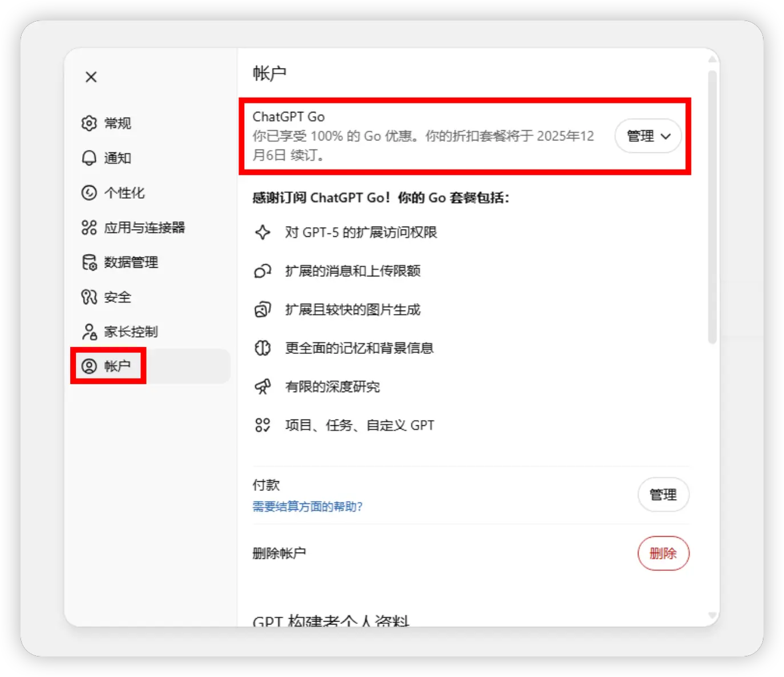This screenshot has width=784, height=677.
Task: Click the 帐户 account profile icon
Action: pos(89,366)
